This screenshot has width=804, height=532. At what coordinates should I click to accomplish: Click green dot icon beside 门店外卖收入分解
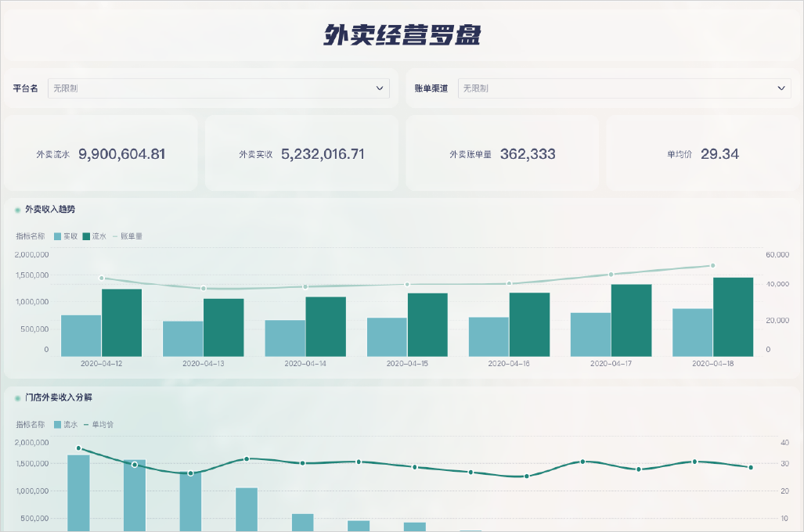point(17,398)
